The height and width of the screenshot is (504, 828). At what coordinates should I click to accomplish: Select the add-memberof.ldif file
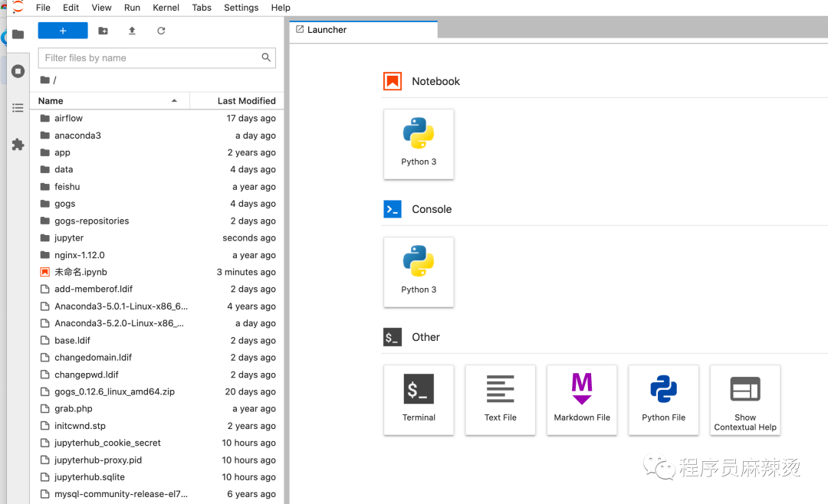click(157, 289)
